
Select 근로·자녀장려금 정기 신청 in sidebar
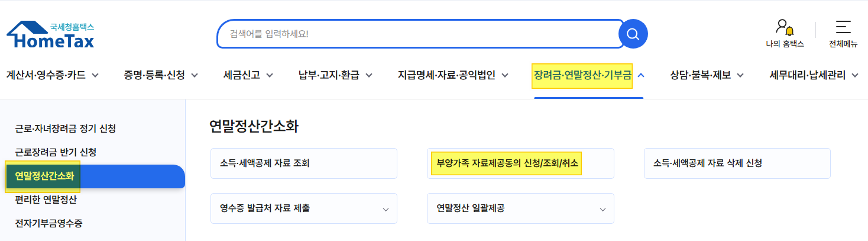coord(66,128)
